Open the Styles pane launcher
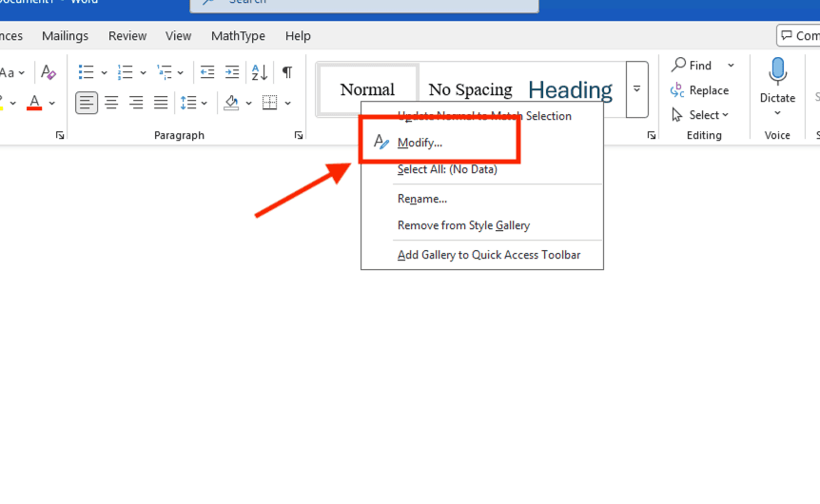The image size is (820, 504). (651, 135)
